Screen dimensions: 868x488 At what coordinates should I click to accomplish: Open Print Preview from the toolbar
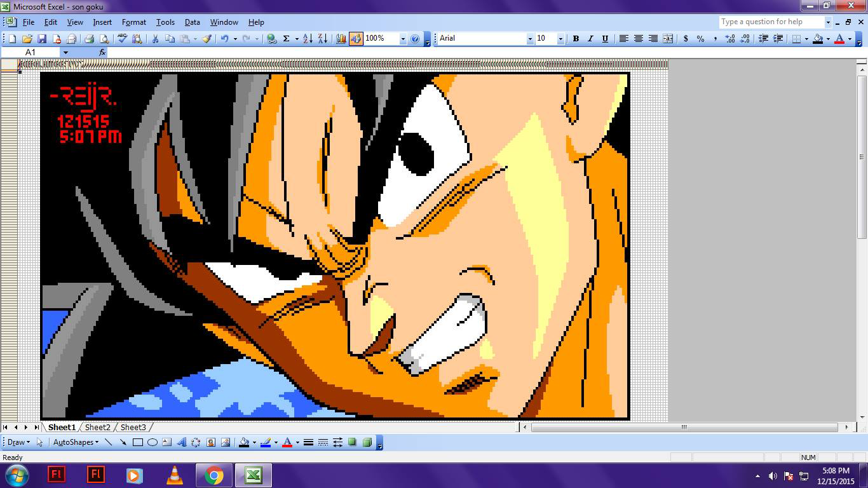pyautogui.click(x=102, y=39)
